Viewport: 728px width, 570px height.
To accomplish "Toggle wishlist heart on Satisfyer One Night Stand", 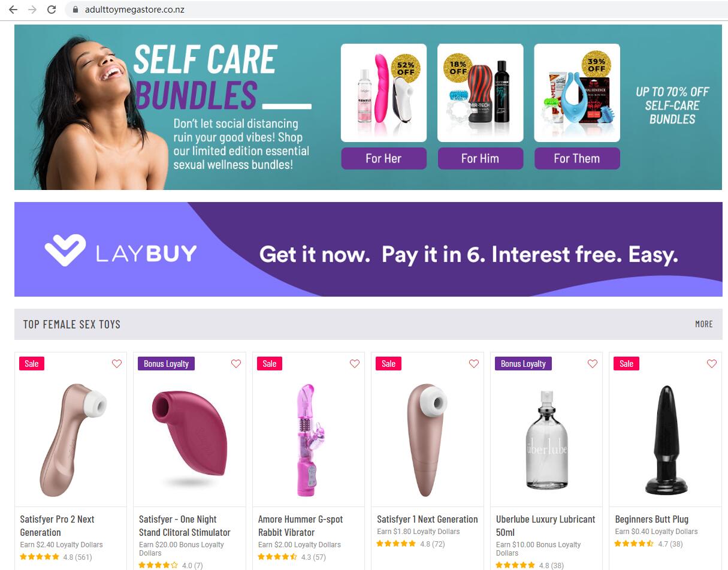I will [x=236, y=364].
